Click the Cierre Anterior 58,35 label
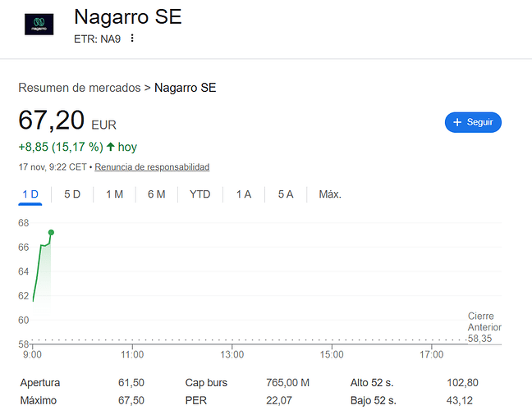532x410 pixels. click(482, 327)
